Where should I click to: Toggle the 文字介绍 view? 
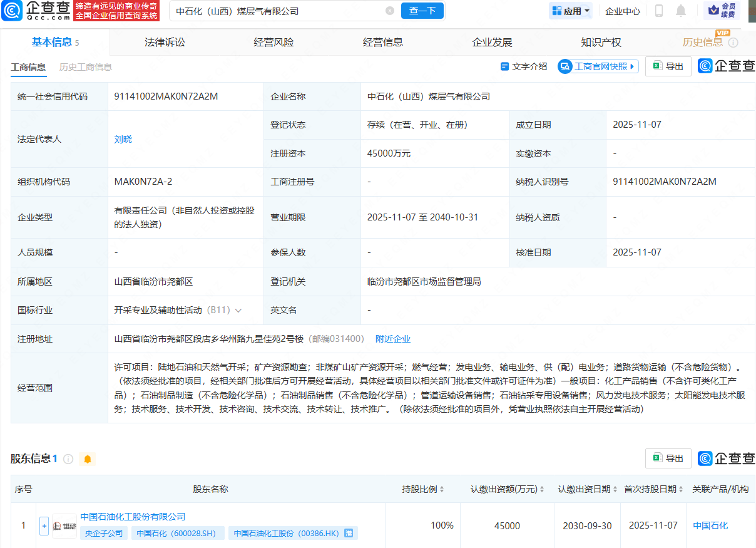tap(524, 66)
